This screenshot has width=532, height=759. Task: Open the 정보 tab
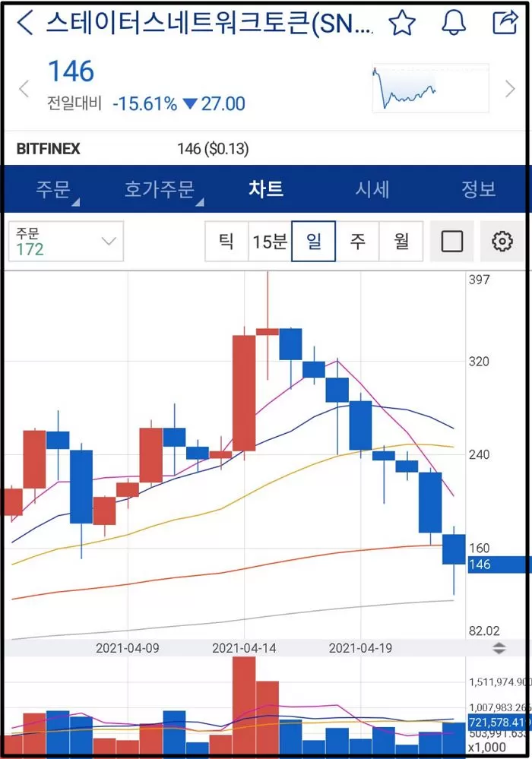tap(479, 188)
